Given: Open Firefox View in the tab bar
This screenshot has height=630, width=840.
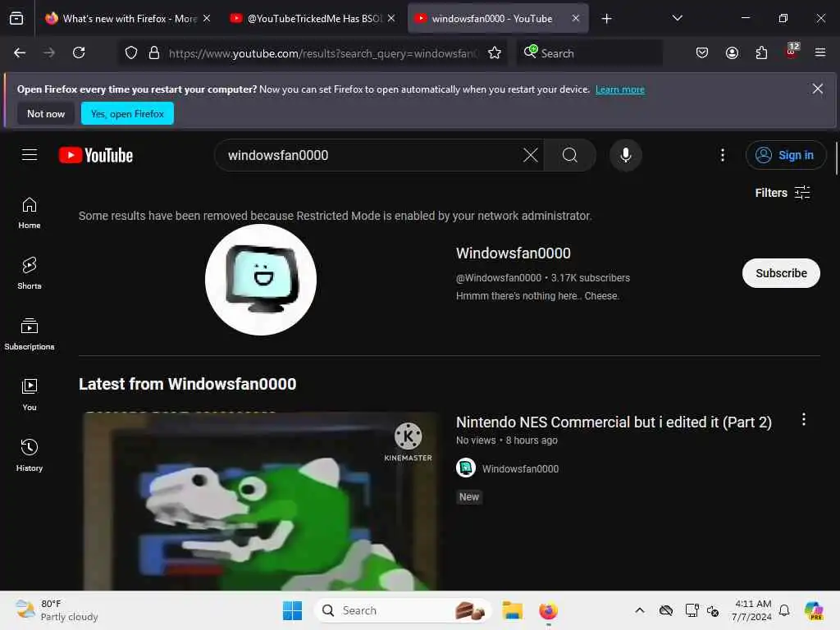Looking at the screenshot, I should pos(16,19).
